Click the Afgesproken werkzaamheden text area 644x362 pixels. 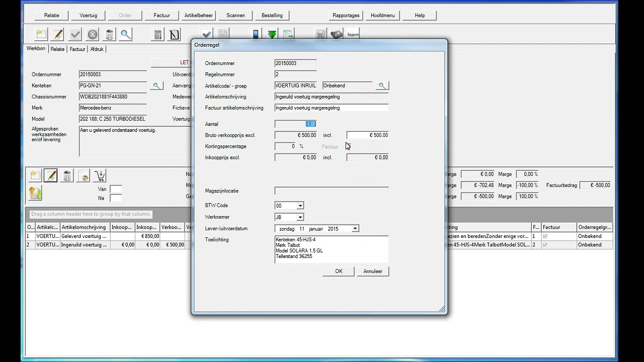pos(135,141)
